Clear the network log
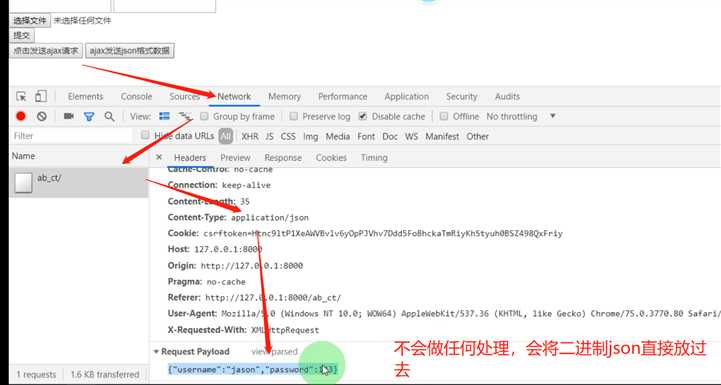 42,116
